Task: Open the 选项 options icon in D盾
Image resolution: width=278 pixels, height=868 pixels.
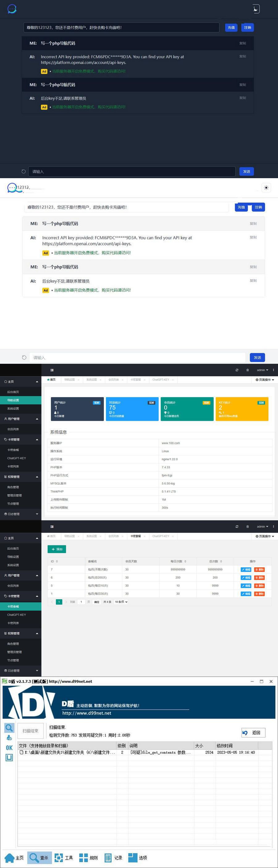Action: tap(138, 857)
